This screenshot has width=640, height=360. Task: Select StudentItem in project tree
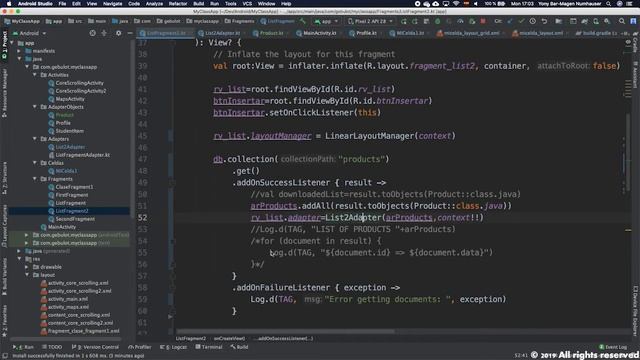[x=69, y=131]
